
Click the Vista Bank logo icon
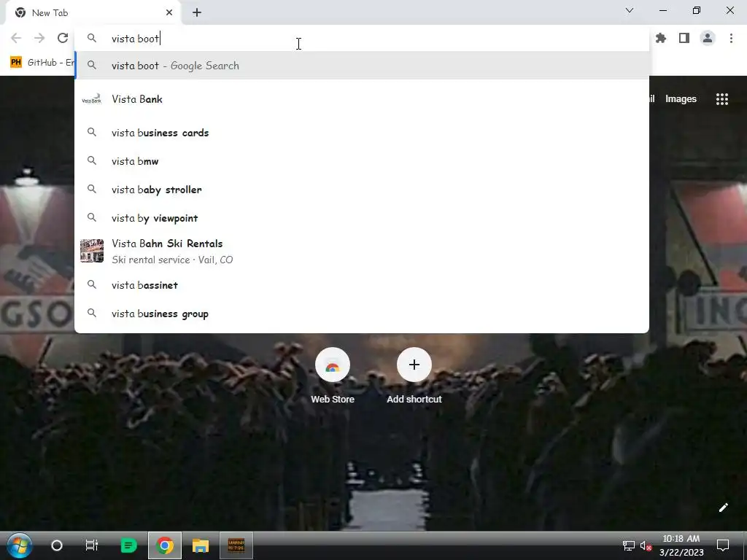(91, 99)
